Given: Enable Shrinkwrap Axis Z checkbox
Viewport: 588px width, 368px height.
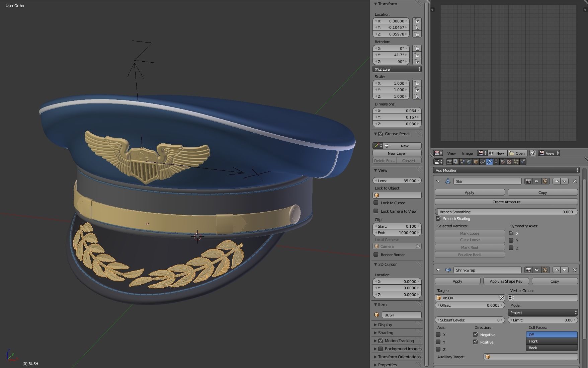Looking at the screenshot, I should tap(438, 349).
